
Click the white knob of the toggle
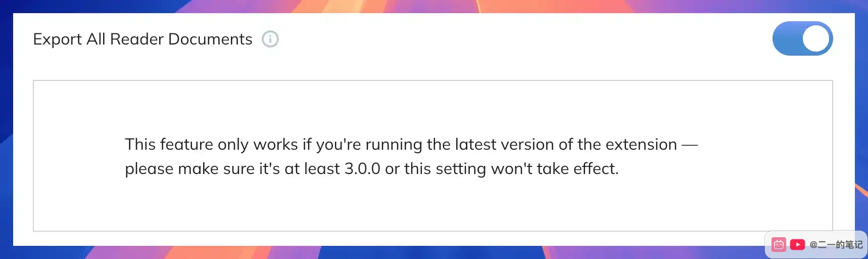(x=816, y=38)
